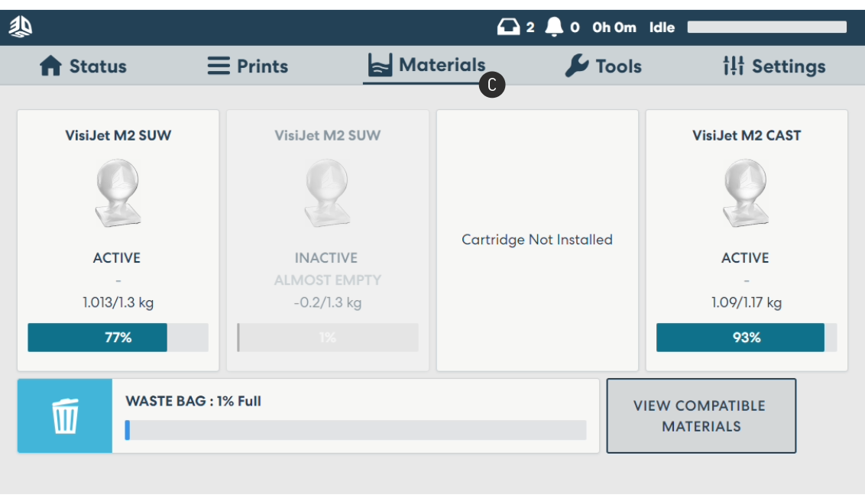
Task: Select the inactive VisiJet M2 SUW cartridge image
Action: coord(327,193)
